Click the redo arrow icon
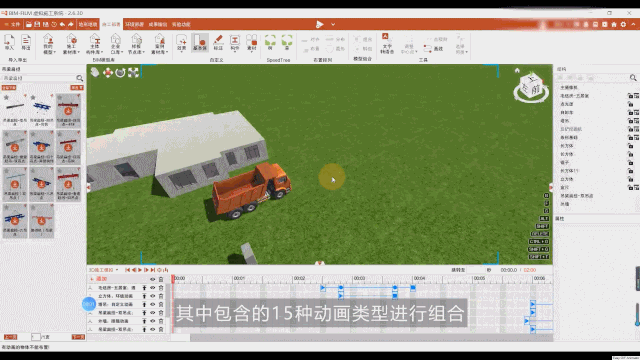The height and width of the screenshot is (360, 640). [71, 24]
